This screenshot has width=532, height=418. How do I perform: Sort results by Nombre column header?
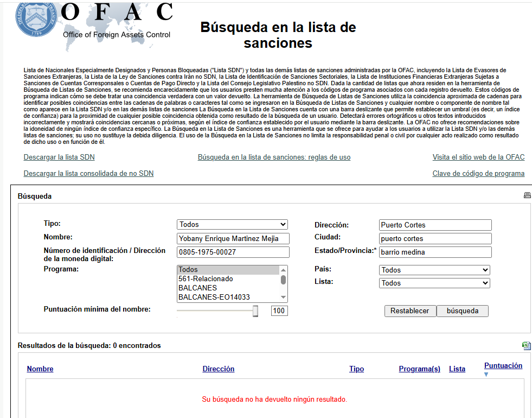coord(40,369)
